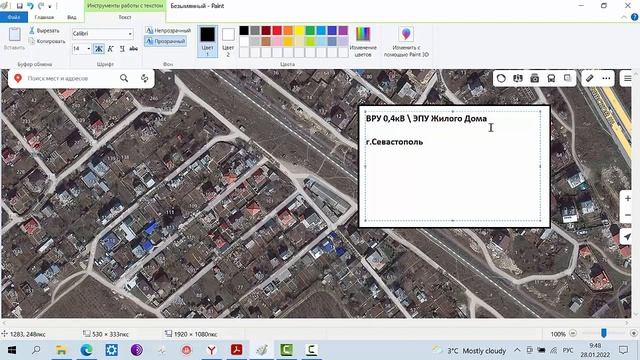Select Цвет 1 foreground color box
The width and height of the screenshot is (640, 360).
click(207, 41)
